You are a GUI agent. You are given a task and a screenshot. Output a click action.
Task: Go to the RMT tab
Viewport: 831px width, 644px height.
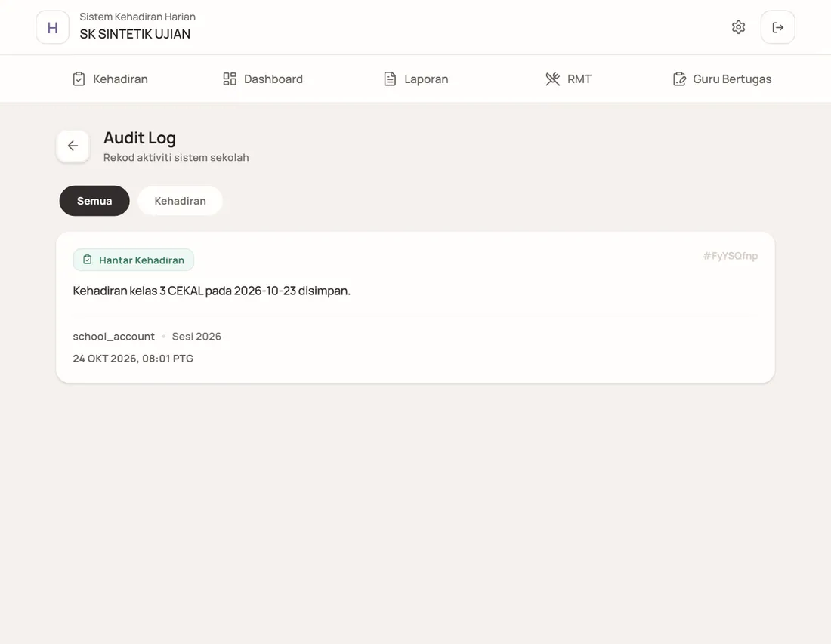pos(568,79)
